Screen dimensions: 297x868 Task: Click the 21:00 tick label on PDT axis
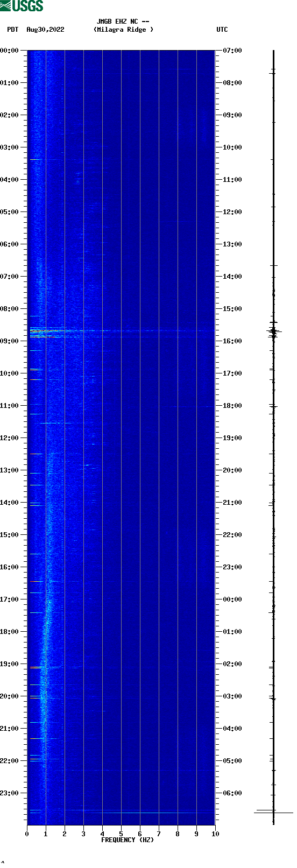[9, 728]
